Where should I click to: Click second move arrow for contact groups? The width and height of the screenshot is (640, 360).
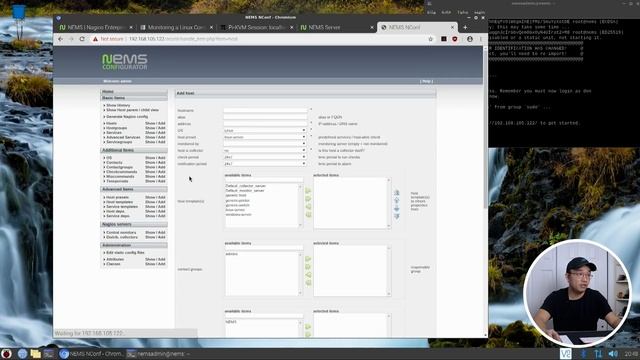click(308, 267)
